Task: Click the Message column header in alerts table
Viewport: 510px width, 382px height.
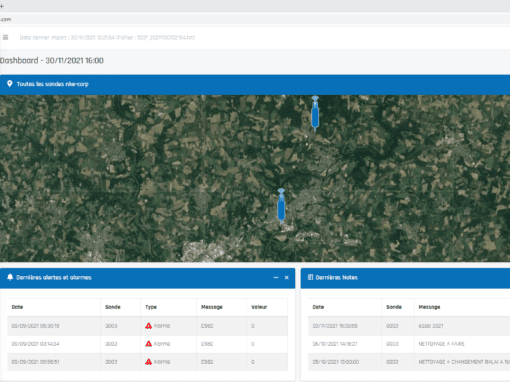Action: pos(212,307)
